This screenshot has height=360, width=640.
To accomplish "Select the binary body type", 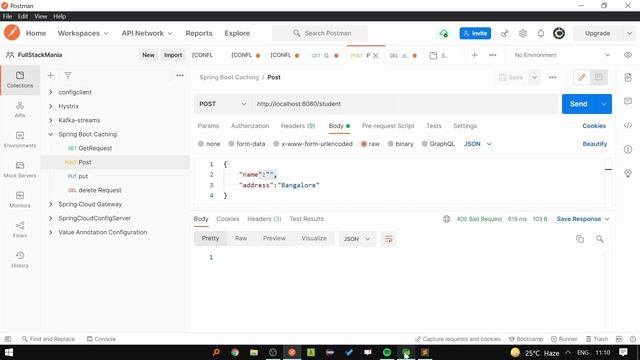I will pos(400,144).
